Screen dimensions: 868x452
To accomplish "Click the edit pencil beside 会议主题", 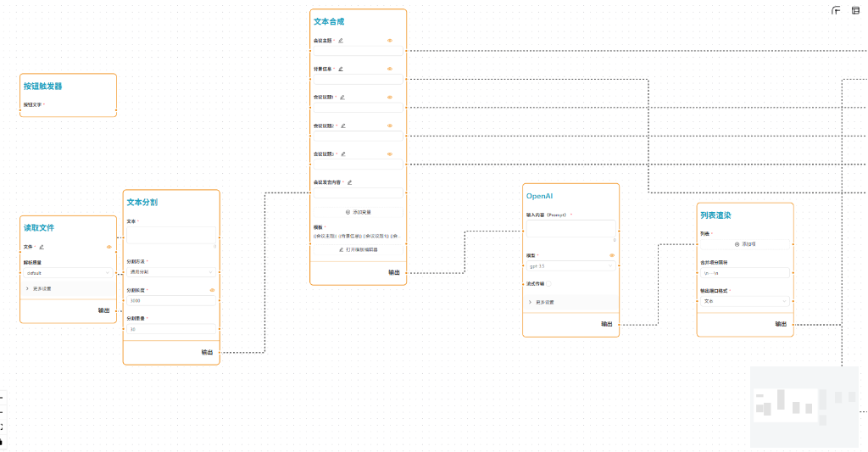I will pos(341,40).
